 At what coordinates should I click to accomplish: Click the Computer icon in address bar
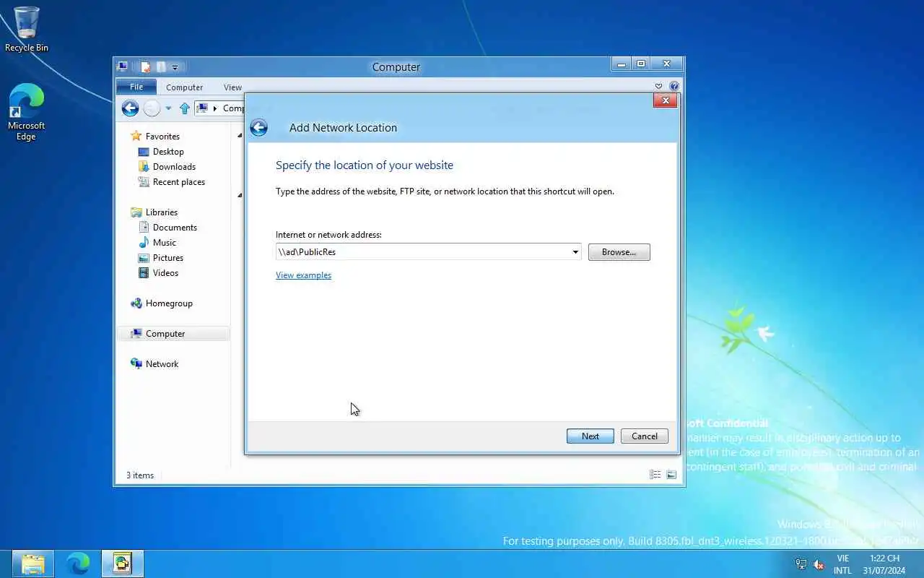(202, 108)
